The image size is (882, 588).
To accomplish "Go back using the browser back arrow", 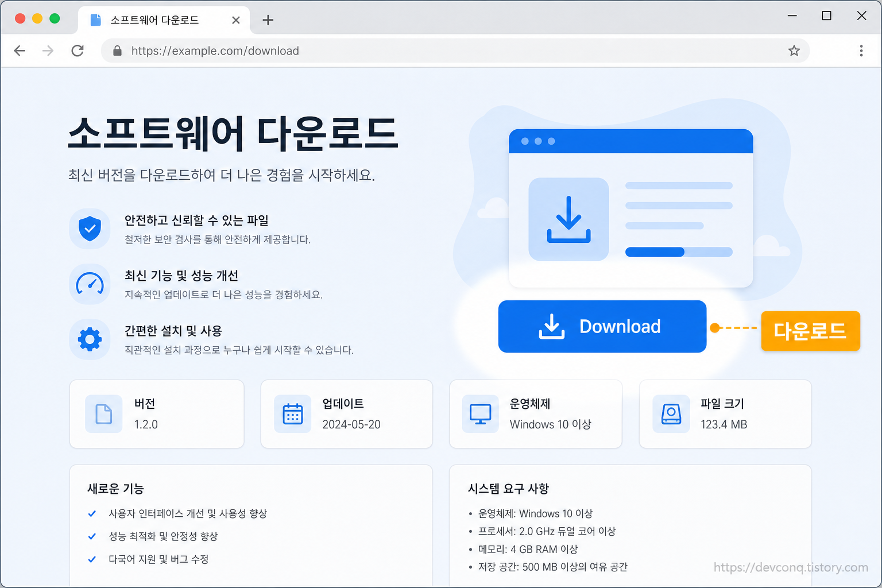I will click(20, 51).
